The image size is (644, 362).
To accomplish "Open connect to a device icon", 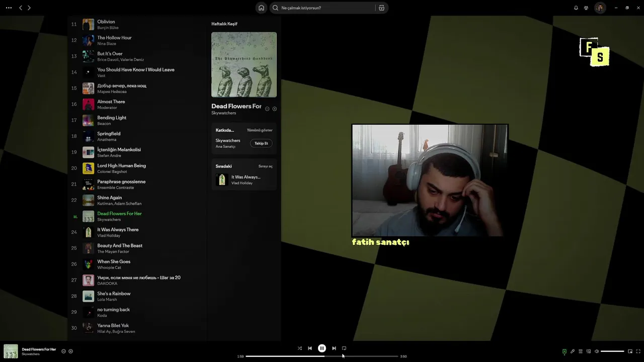I will [x=589, y=351].
